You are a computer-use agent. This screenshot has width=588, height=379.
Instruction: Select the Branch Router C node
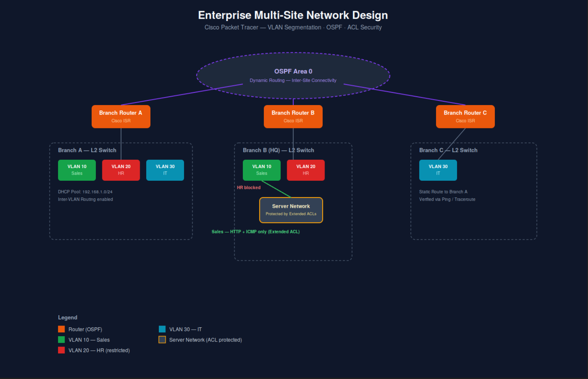[465, 117]
